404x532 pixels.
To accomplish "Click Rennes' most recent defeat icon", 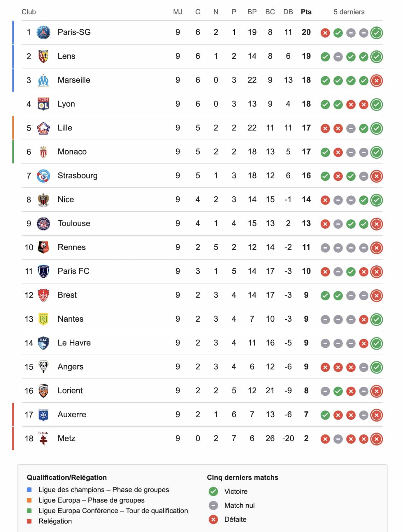I will coord(376,248).
